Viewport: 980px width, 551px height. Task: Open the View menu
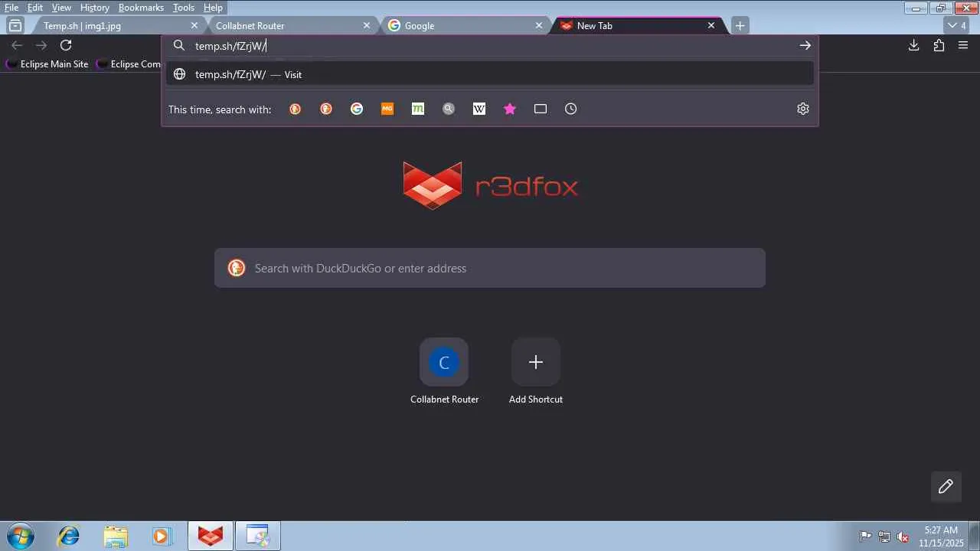pos(61,8)
